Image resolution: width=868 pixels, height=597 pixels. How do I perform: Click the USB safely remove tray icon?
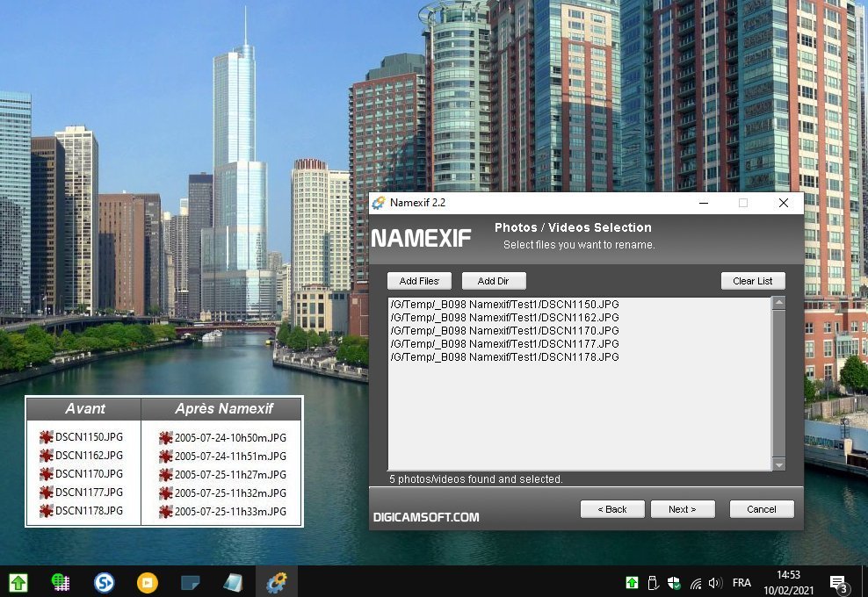653,583
